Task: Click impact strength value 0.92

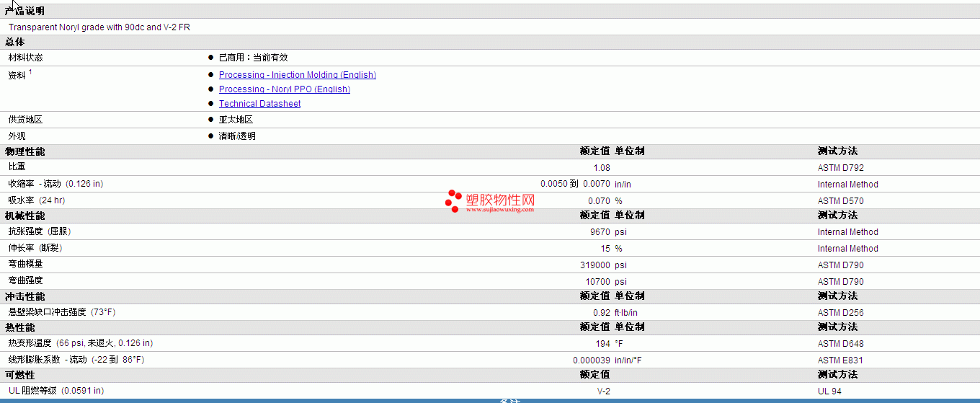Action: 602,313
